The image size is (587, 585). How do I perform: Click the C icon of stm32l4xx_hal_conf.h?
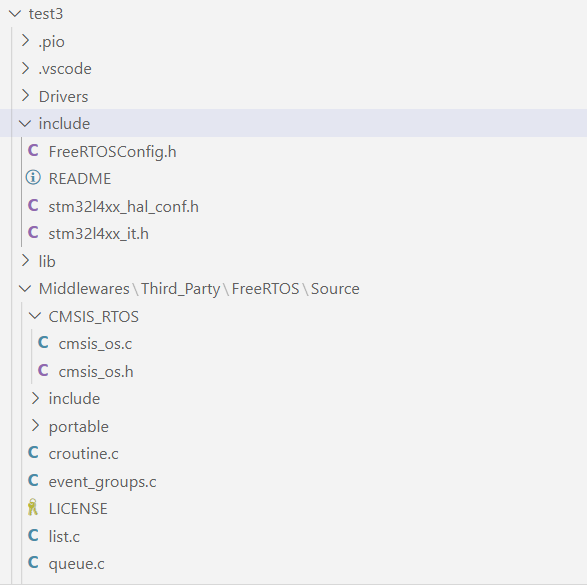(x=33, y=206)
